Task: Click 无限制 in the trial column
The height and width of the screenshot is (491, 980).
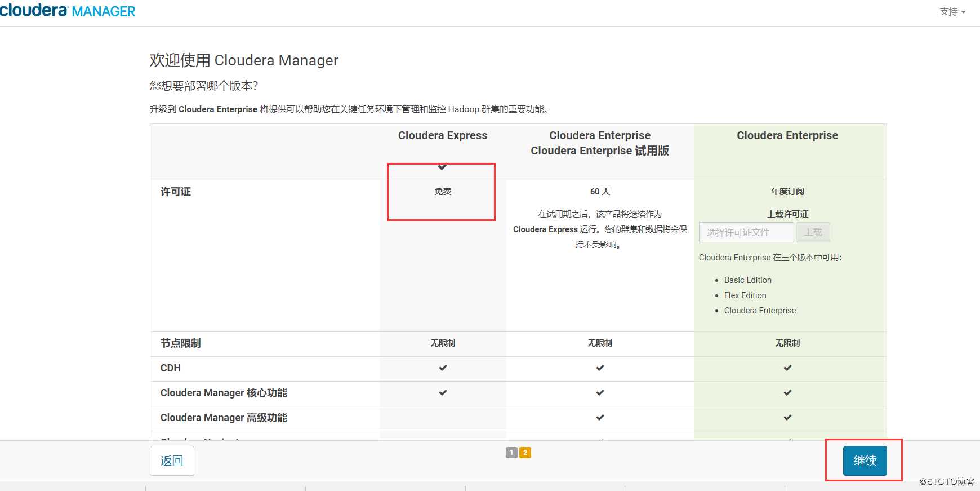Action: tap(600, 343)
